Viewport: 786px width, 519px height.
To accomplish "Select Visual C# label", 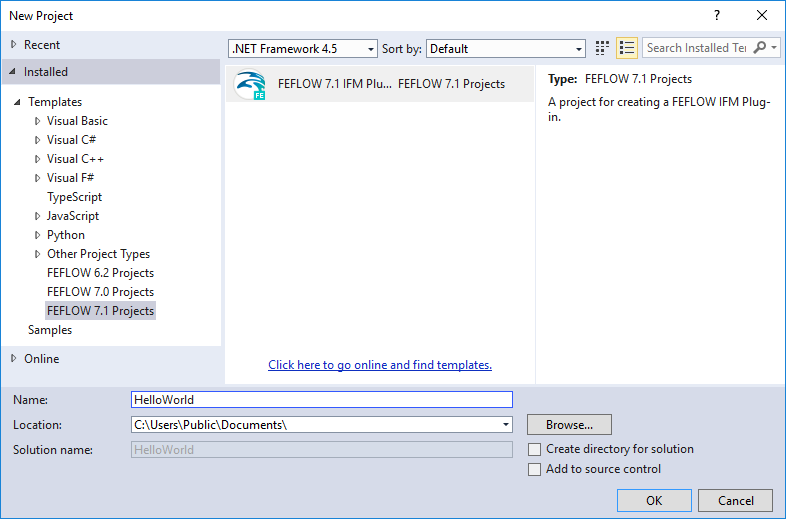I will coord(71,140).
